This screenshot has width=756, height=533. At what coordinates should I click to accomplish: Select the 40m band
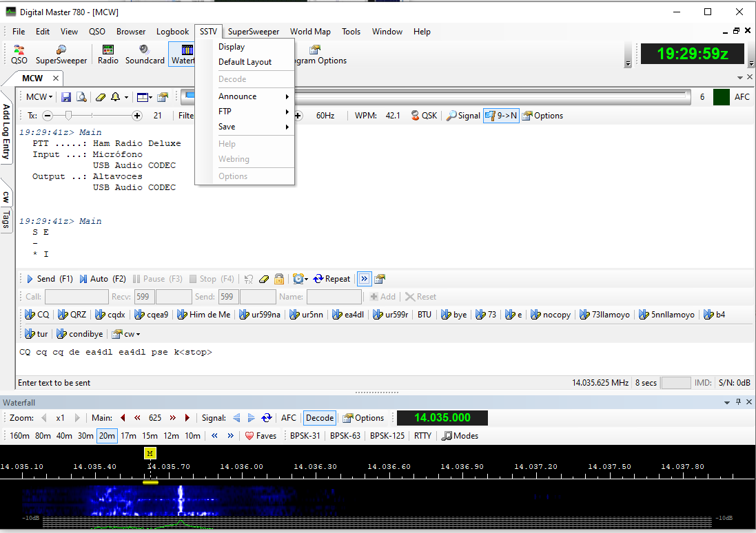tap(64, 436)
